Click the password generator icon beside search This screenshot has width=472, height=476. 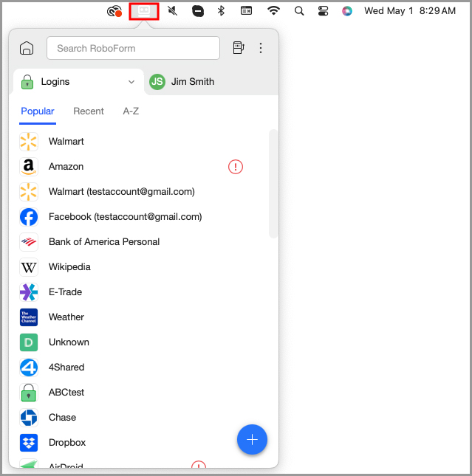click(x=238, y=48)
